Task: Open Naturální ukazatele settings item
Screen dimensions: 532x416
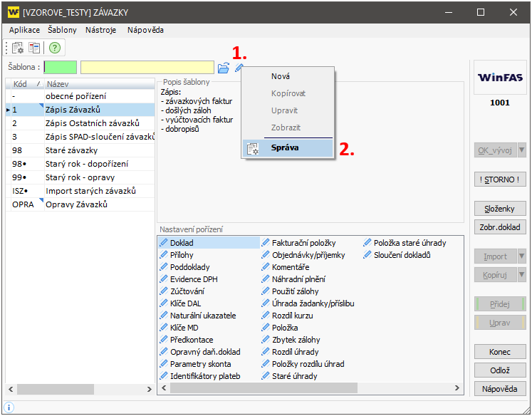Action: (x=198, y=316)
